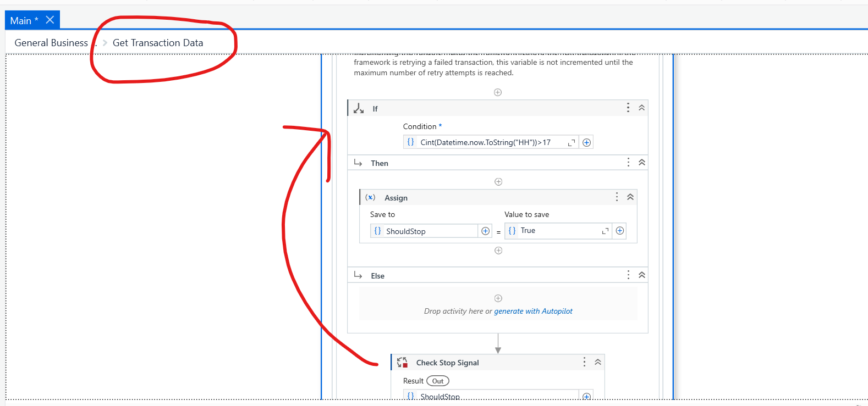Screen dimensions: 868x406
Task: Switch to the Main workflow tab
Action: click(24, 20)
